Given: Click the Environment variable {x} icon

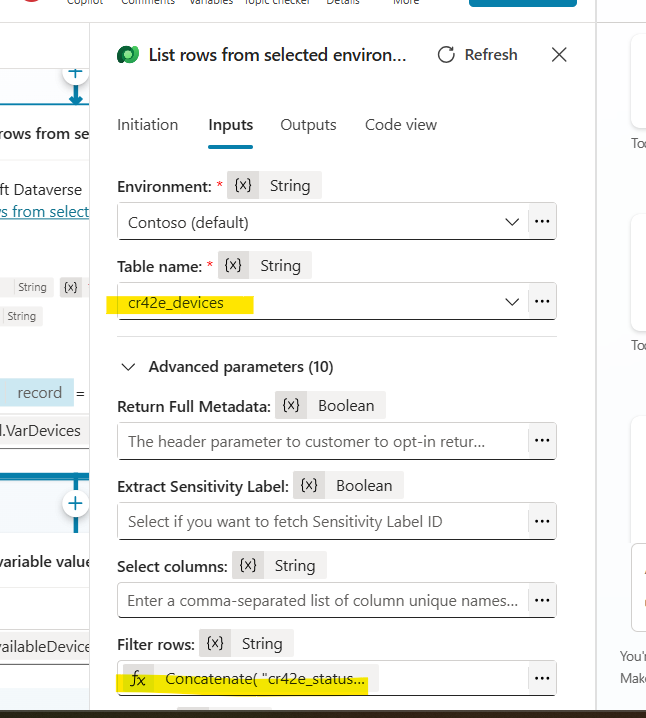Looking at the screenshot, I should pyautogui.click(x=243, y=185).
